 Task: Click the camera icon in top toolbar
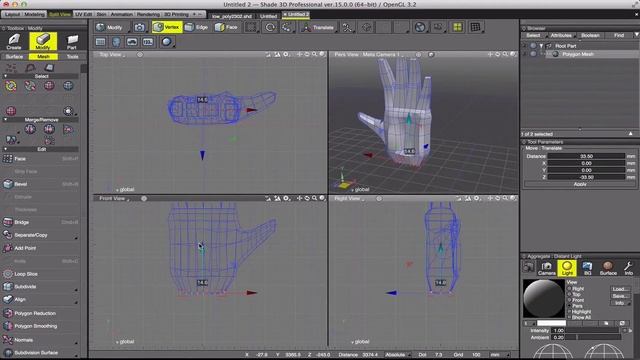pyautogui.click(x=140, y=27)
